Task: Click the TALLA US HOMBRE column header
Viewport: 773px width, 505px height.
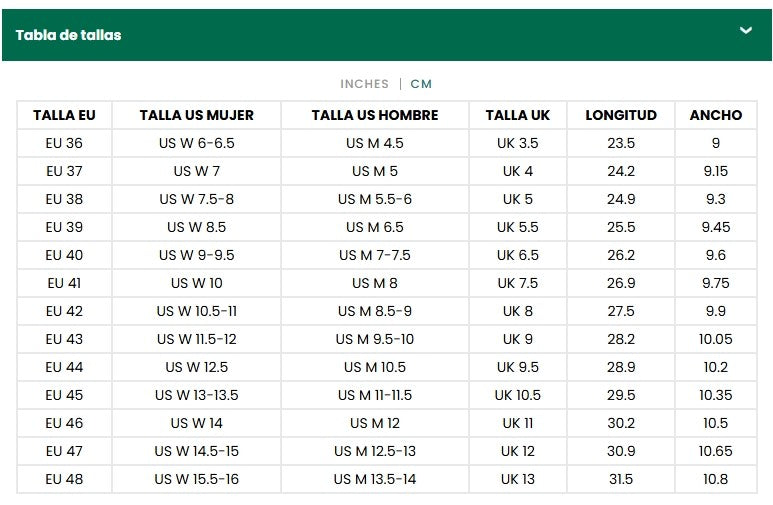Action: point(375,115)
